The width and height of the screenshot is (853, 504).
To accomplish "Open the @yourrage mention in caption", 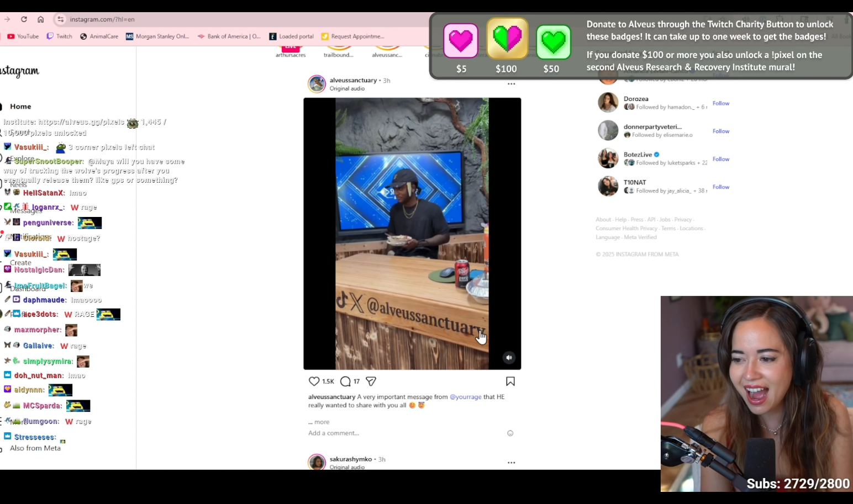I will point(466,397).
